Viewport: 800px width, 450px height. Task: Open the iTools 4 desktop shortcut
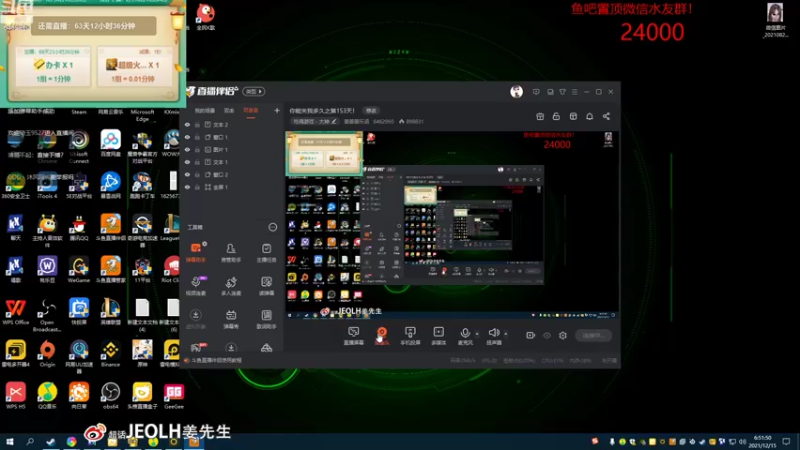coord(47,186)
